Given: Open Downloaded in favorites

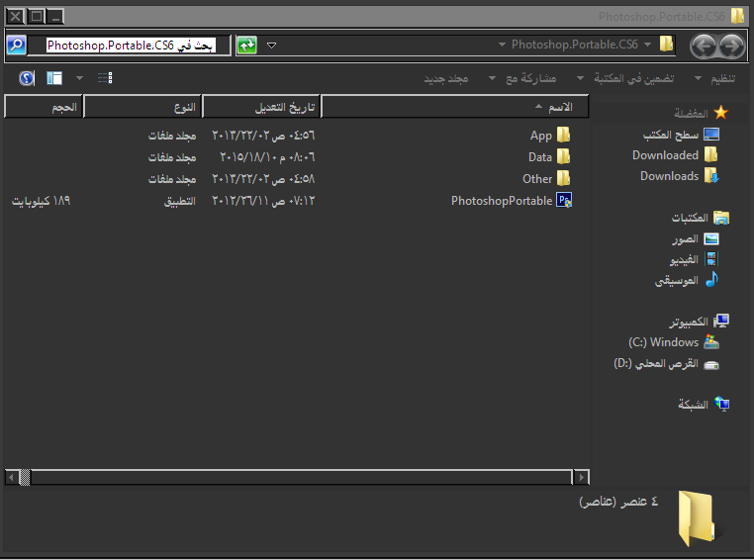Looking at the screenshot, I should (665, 155).
